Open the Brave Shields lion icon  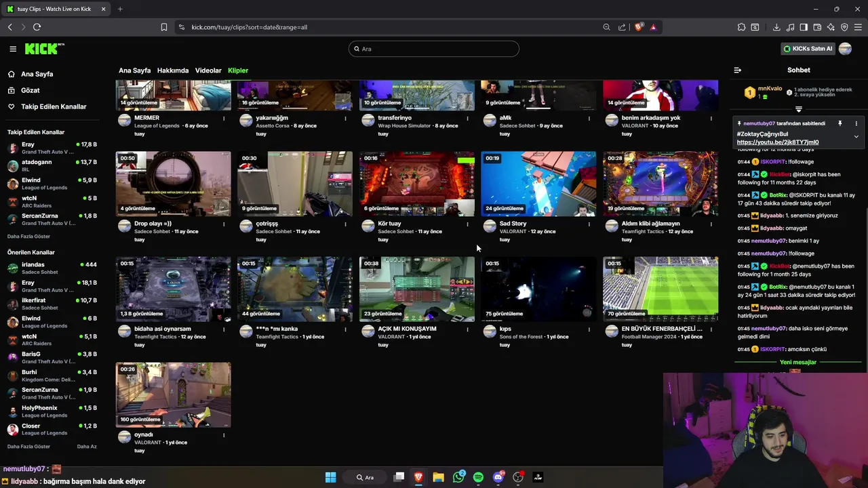[x=638, y=27]
